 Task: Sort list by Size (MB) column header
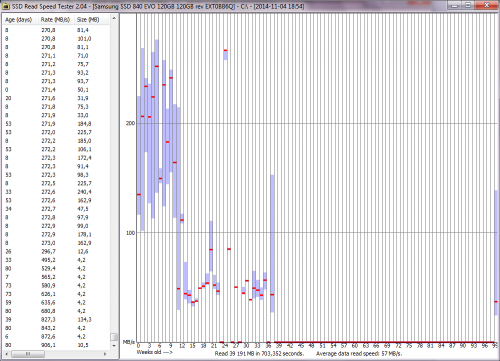pyautogui.click(x=88, y=20)
